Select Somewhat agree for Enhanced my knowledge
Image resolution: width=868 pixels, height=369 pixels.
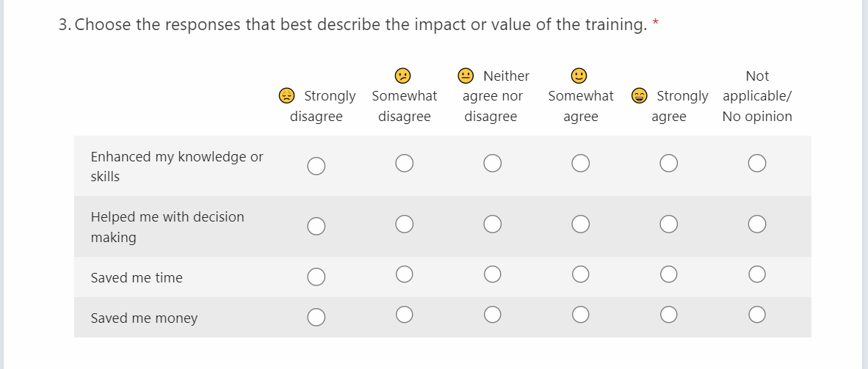(x=580, y=164)
